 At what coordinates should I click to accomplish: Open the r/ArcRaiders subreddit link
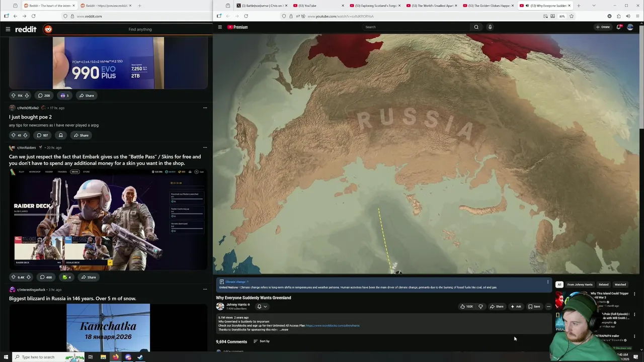tap(26, 147)
